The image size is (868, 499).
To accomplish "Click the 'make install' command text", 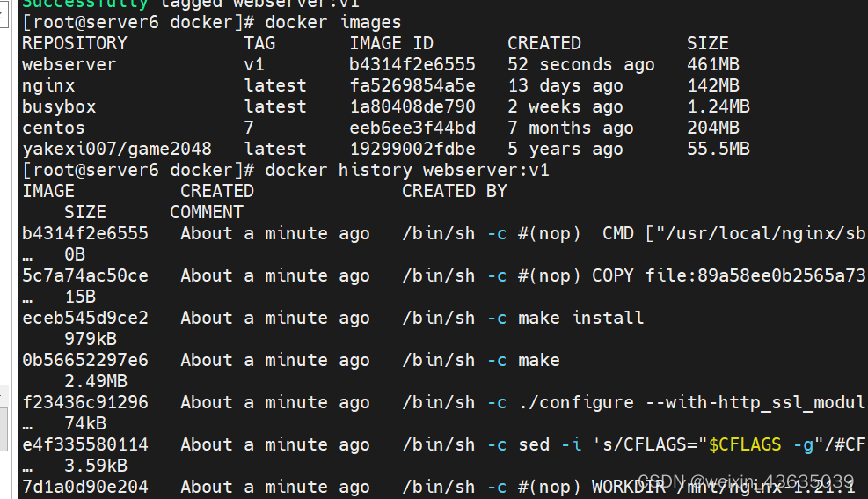I will click(581, 318).
